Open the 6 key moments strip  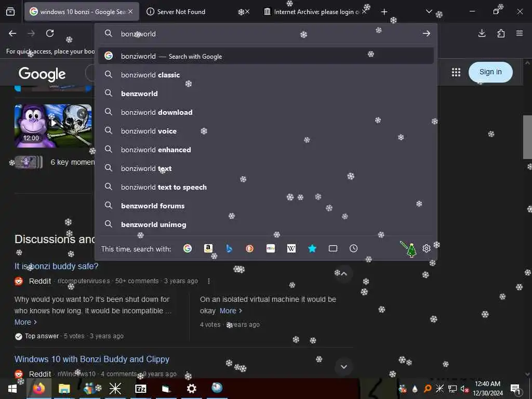[54, 162]
